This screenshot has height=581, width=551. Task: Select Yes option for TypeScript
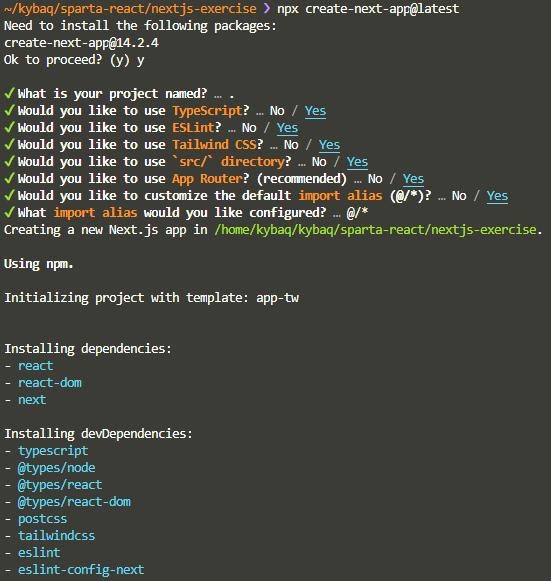(x=315, y=111)
